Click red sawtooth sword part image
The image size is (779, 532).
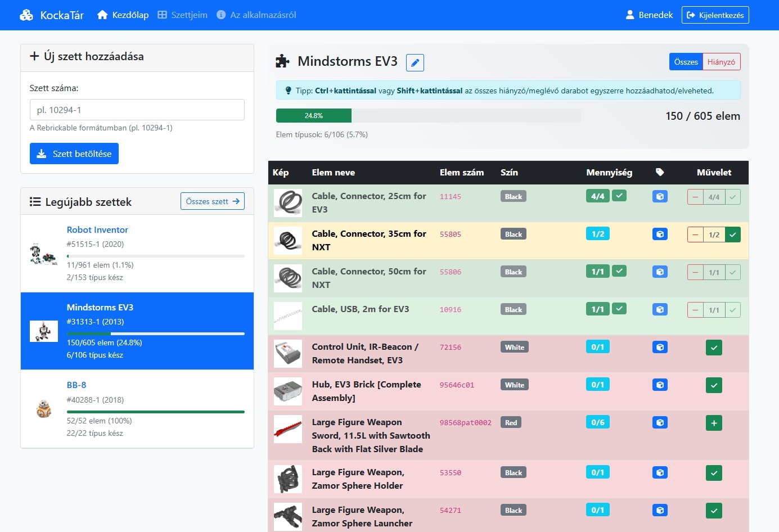[288, 429]
